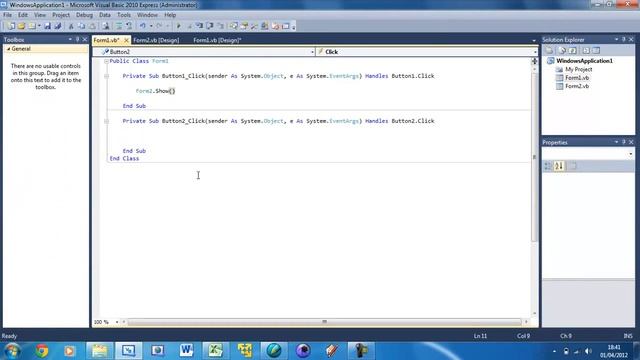
Task: Start debugging with the play icon
Action: 179,26
